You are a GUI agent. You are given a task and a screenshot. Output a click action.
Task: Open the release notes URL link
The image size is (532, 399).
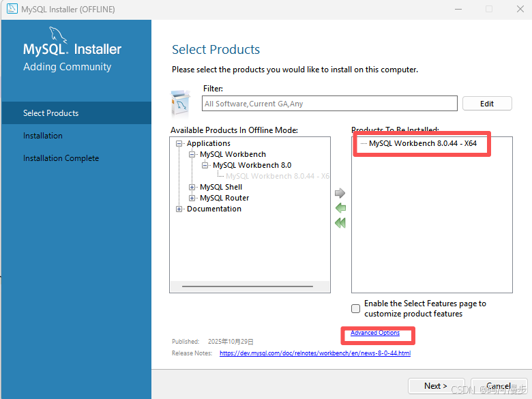(315, 353)
